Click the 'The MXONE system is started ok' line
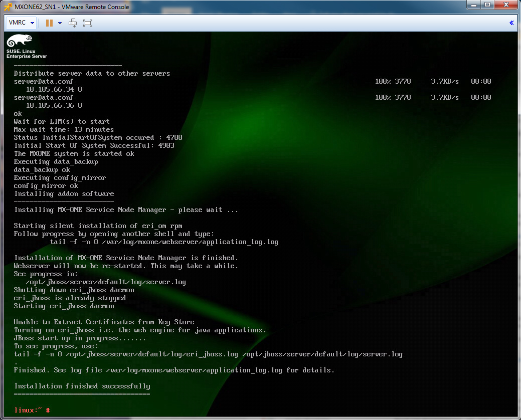 coord(74,153)
